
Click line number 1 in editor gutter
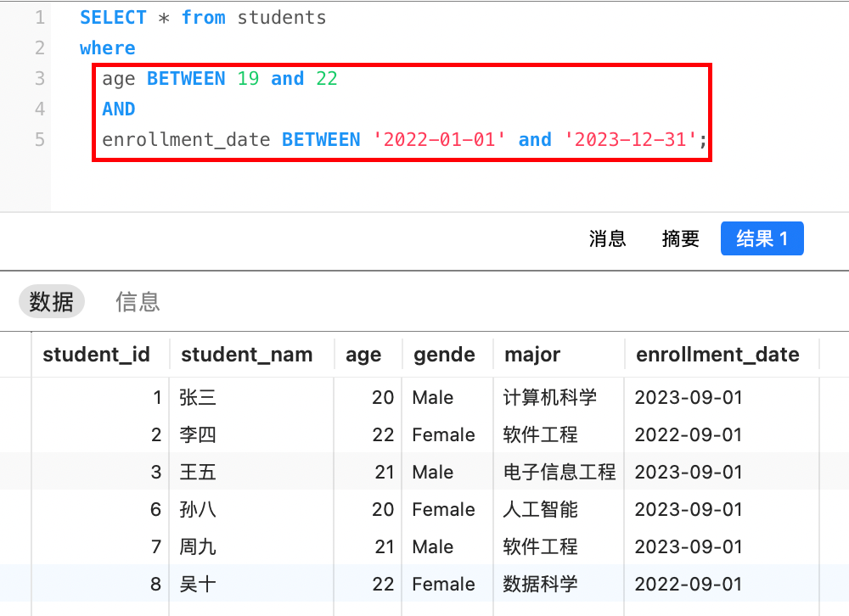tap(40, 18)
